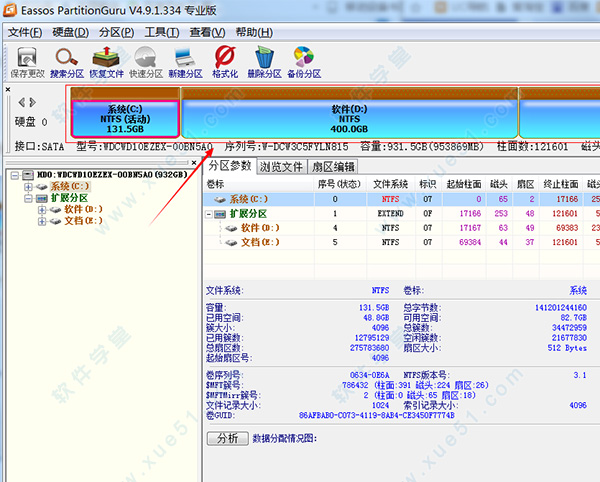600x482 pixels.
Task: Select 软件(D:) in the disk tree
Action: point(83,210)
